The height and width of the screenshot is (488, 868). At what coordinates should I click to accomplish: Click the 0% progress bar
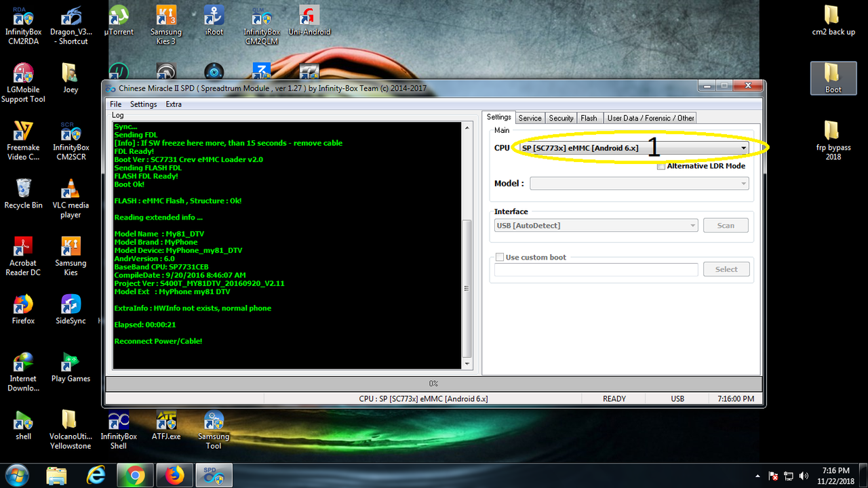(433, 384)
